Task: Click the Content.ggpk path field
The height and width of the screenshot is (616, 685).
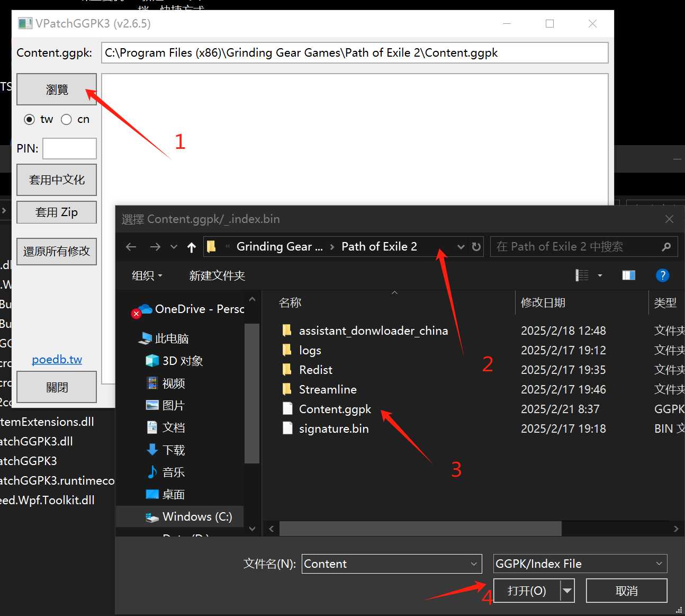Action: point(355,53)
